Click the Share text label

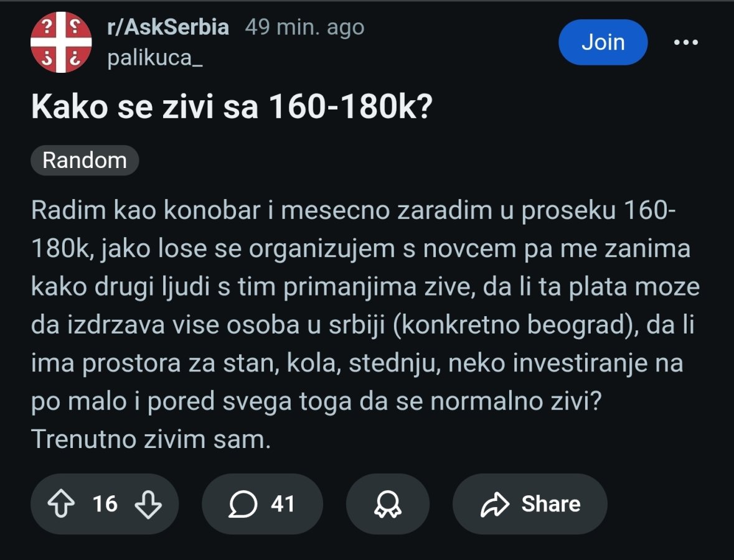(550, 504)
